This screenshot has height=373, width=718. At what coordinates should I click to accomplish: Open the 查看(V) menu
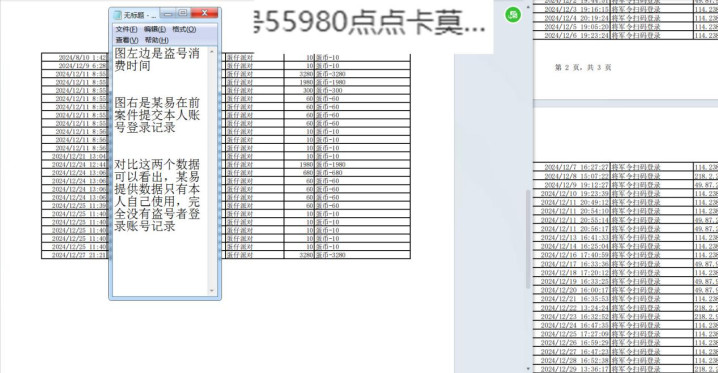point(127,40)
